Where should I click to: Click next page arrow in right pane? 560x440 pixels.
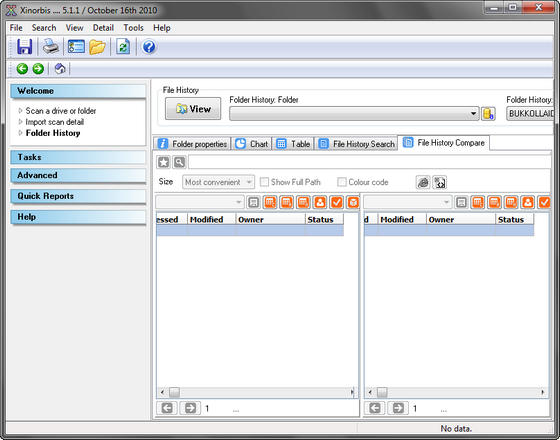[x=398, y=408]
